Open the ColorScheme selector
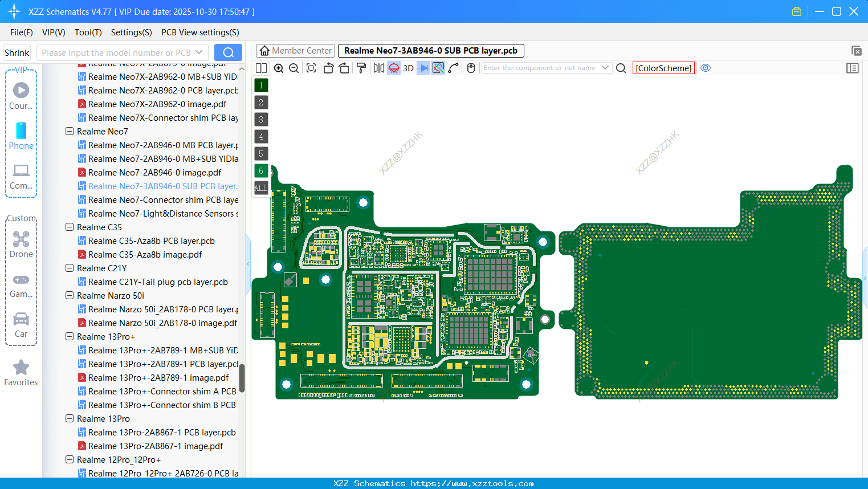868x489 pixels. click(x=663, y=68)
